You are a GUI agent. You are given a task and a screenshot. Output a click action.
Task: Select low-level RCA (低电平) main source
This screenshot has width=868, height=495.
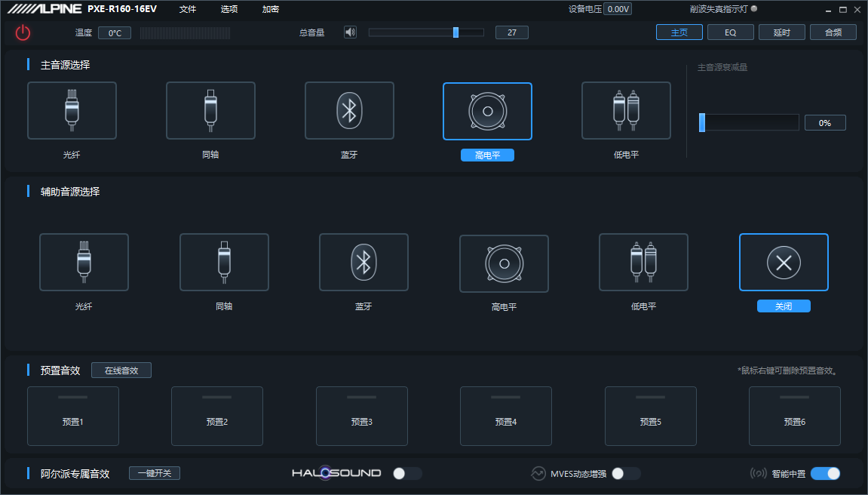[626, 111]
